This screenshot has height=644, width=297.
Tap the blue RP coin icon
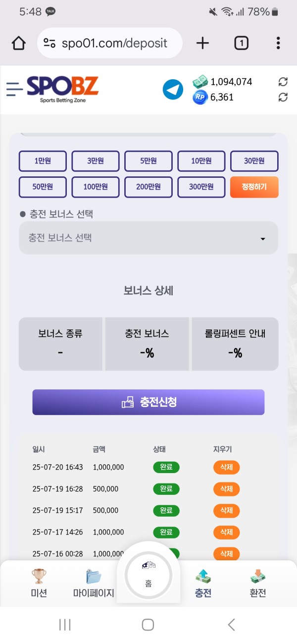tap(199, 98)
